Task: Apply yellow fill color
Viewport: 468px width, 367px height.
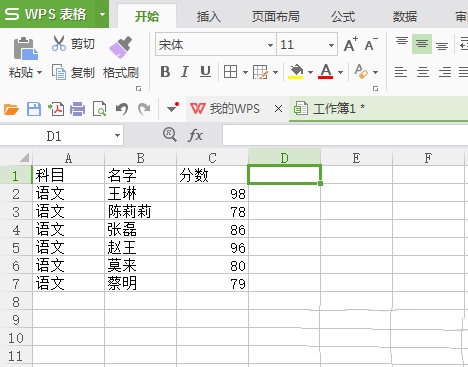Action: tap(296, 72)
